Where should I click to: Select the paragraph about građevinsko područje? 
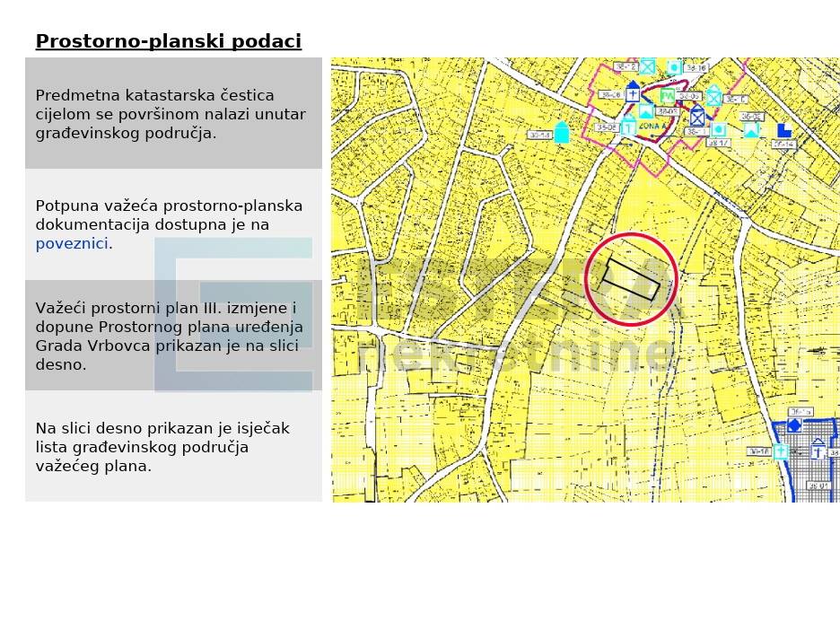[171, 114]
